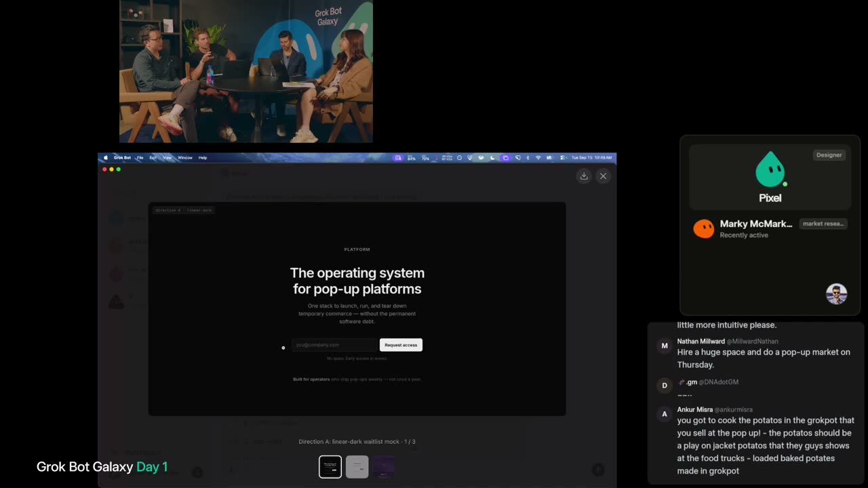Click the PLATFORM label in the mock

pyautogui.click(x=357, y=249)
